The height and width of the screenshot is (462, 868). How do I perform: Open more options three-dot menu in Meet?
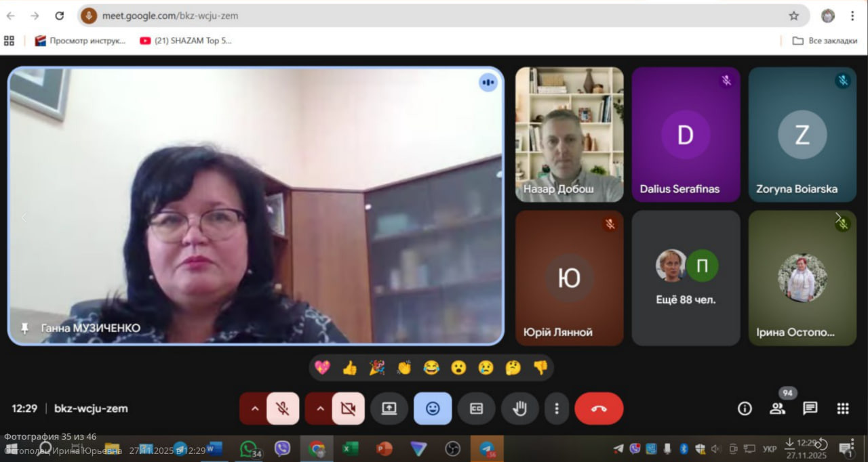(557, 408)
